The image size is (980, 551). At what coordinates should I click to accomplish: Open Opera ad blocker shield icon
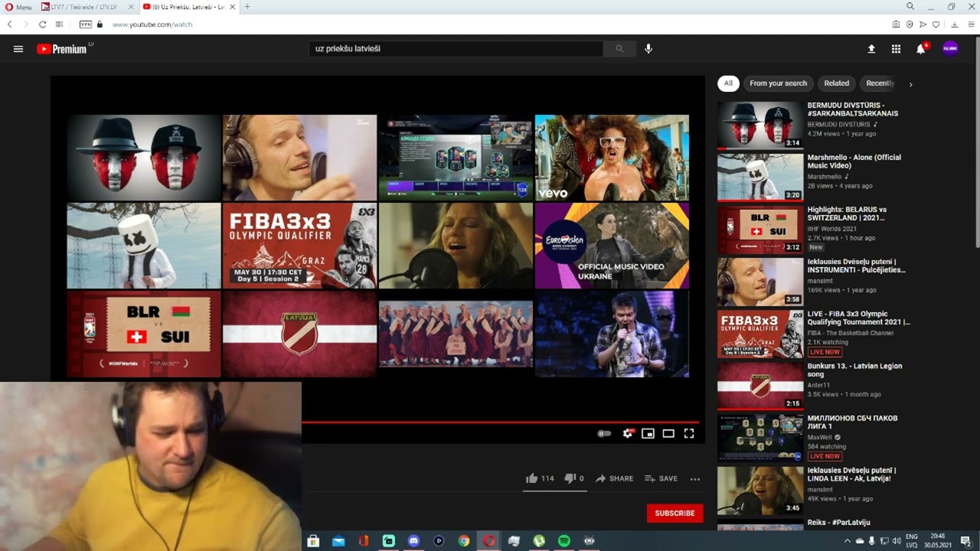point(909,24)
